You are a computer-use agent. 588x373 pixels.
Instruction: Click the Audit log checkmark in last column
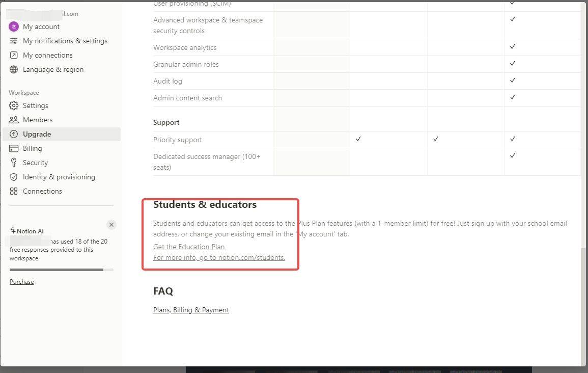tap(512, 81)
